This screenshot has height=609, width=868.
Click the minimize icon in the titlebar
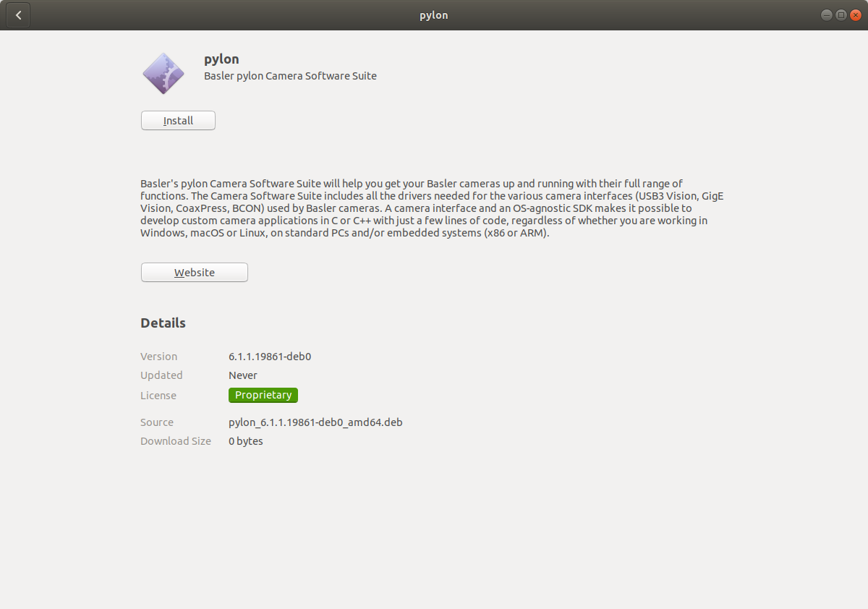826,14
